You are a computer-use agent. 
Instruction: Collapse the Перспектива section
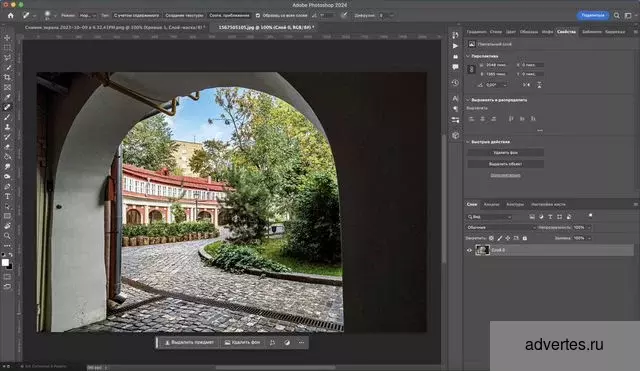tap(468, 56)
